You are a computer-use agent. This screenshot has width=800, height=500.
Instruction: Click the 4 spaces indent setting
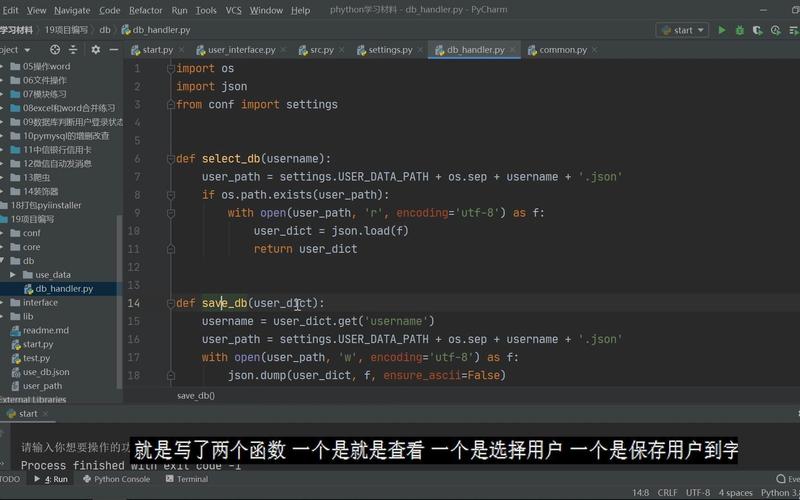pyautogui.click(x=735, y=493)
